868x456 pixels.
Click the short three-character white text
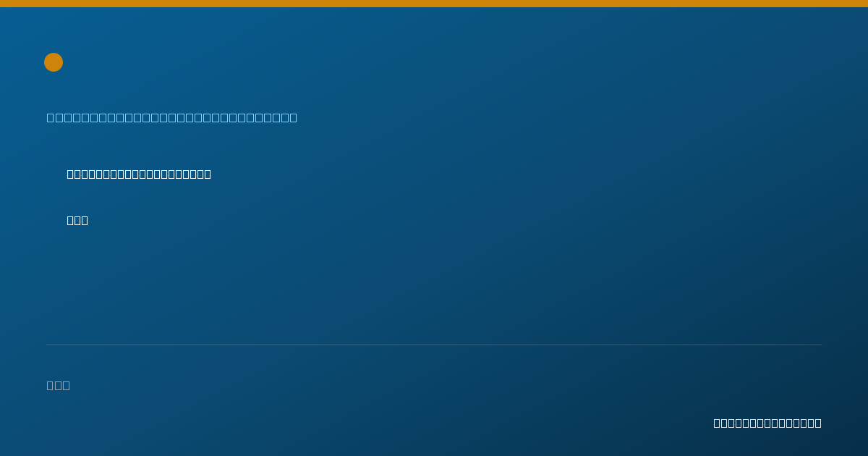77,220
